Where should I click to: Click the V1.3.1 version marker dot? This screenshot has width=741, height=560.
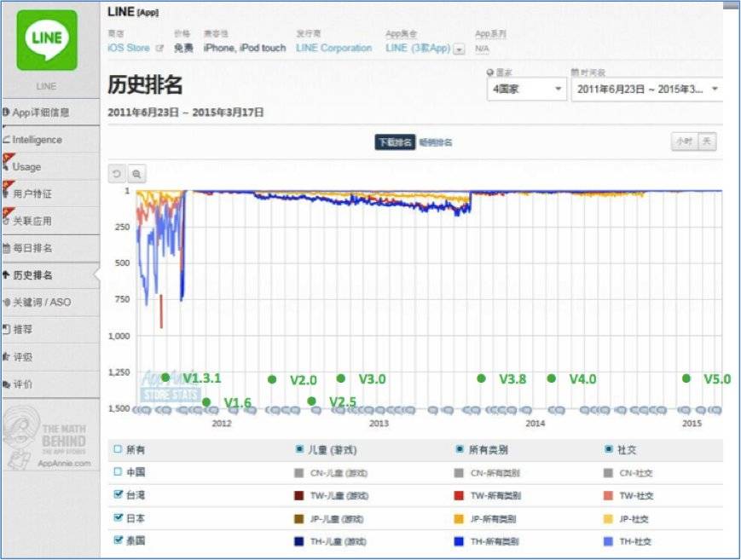(165, 377)
